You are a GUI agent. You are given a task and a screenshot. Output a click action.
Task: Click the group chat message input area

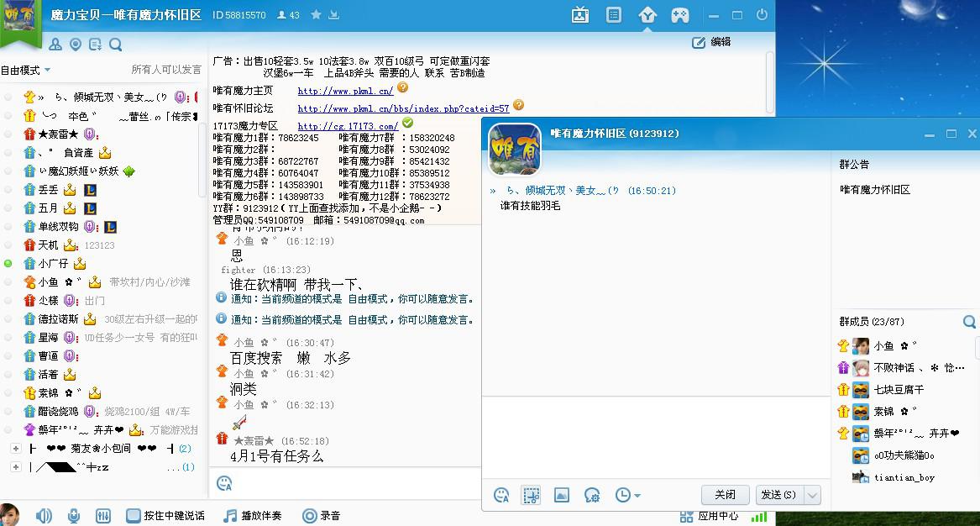coord(655,437)
